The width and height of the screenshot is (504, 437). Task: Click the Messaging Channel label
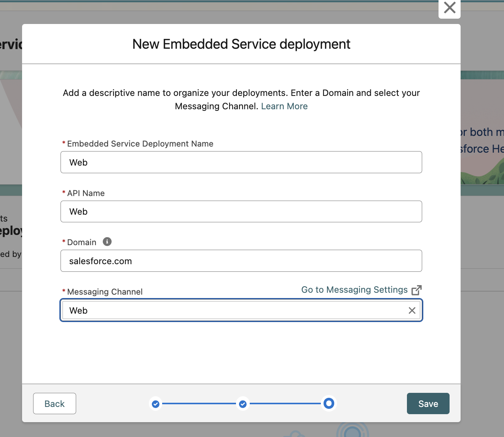(105, 292)
